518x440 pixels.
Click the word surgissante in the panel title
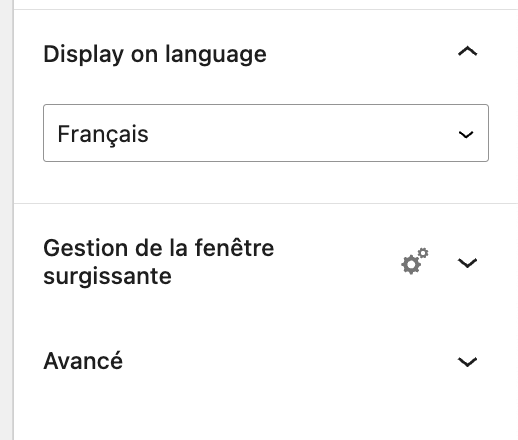107,277
